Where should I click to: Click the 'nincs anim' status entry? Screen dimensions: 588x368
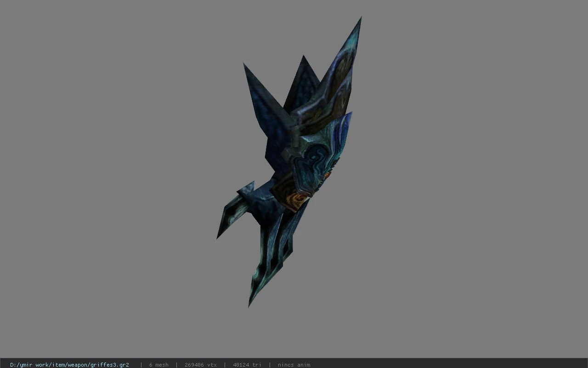294,365
